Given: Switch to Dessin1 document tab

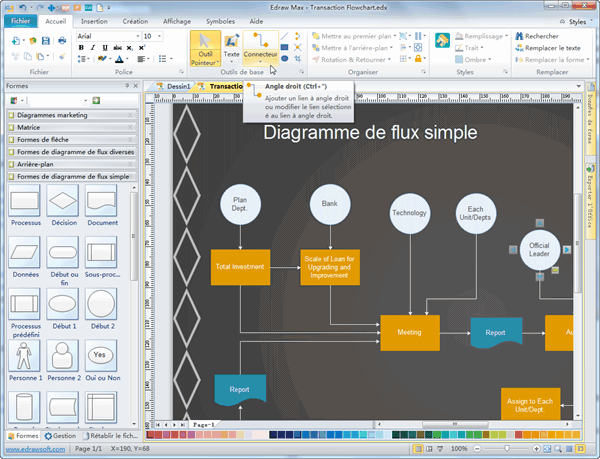Looking at the screenshot, I should (174, 86).
